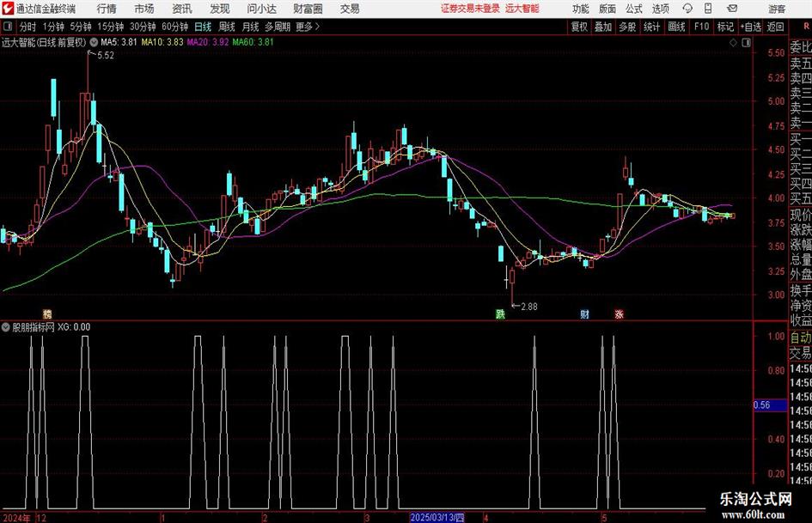Open the F10 company info button
This screenshot has height=523, width=812.
(x=701, y=27)
